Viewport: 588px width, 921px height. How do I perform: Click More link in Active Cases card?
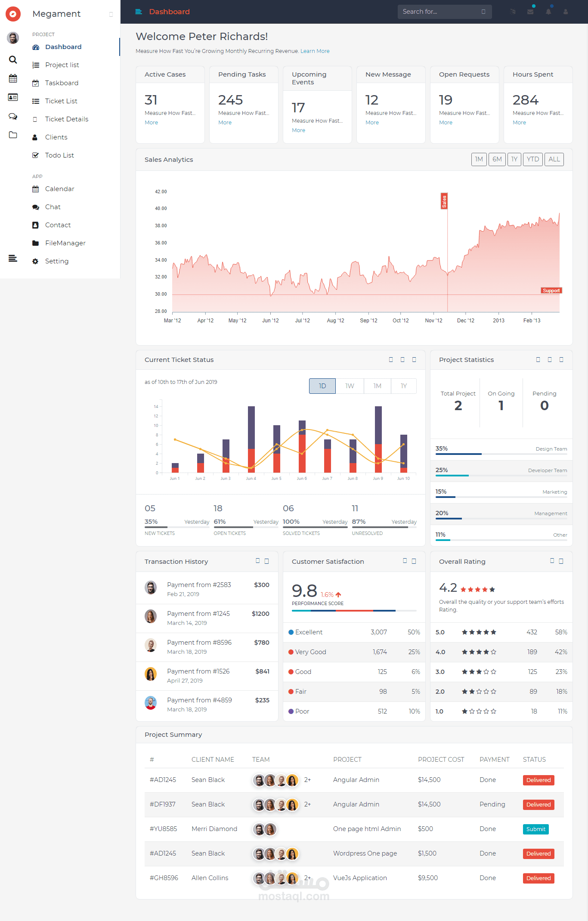click(x=152, y=123)
